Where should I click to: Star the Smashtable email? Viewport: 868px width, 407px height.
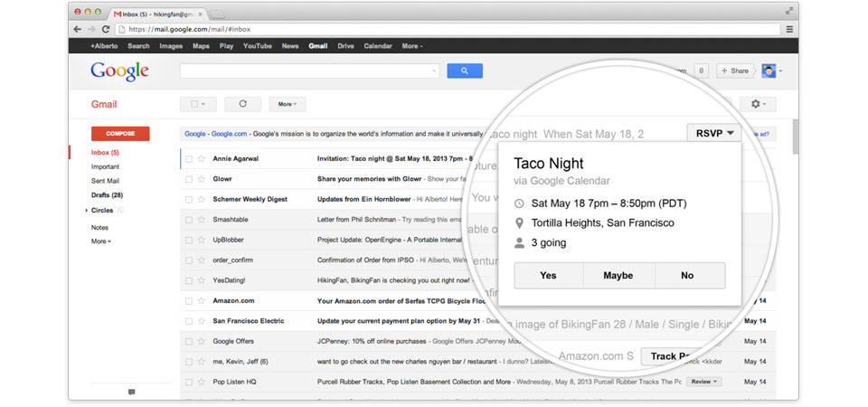click(202, 220)
